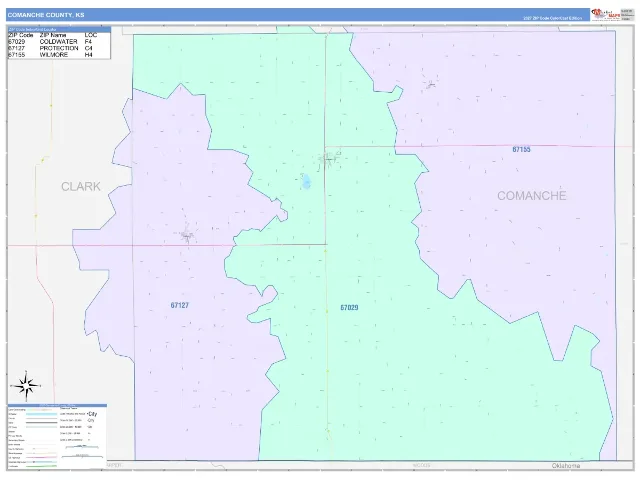Click the blue lake near map center
Image resolution: width=640 pixels, height=480 pixels.
306,181
